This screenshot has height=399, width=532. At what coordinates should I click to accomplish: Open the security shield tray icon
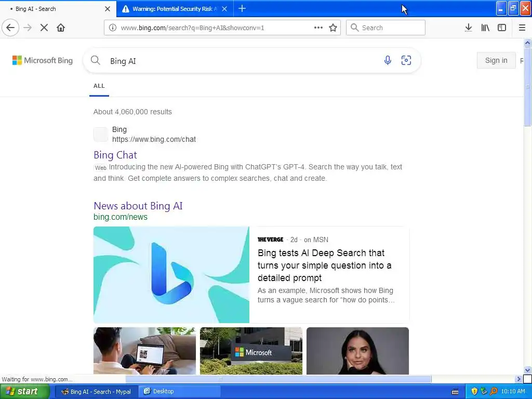(x=474, y=392)
